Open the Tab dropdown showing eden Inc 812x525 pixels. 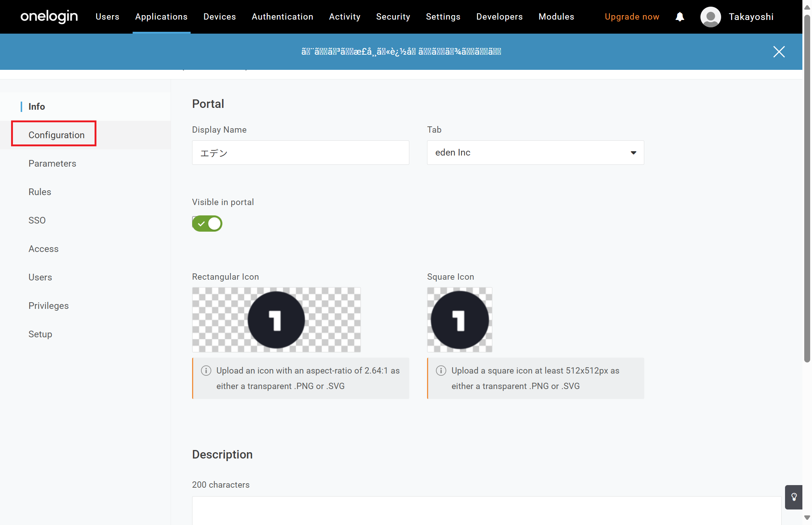tap(535, 153)
